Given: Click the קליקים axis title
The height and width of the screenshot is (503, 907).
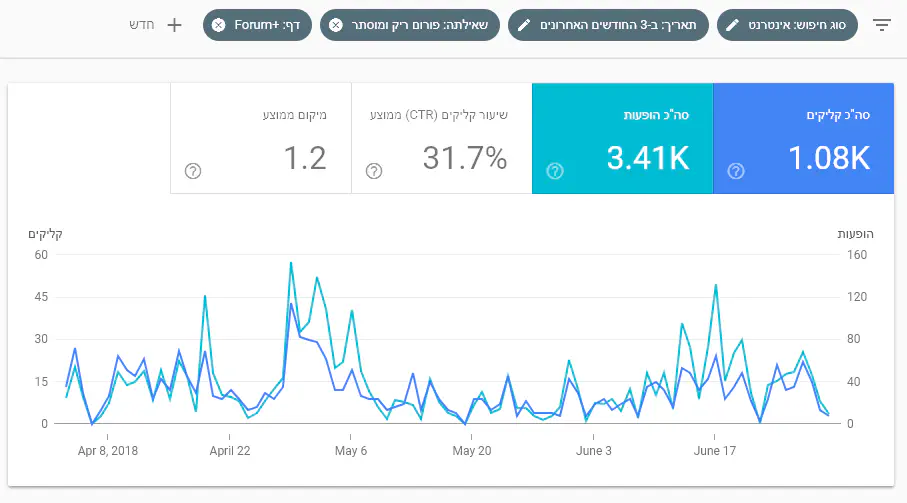Looking at the screenshot, I should pyautogui.click(x=46, y=234).
